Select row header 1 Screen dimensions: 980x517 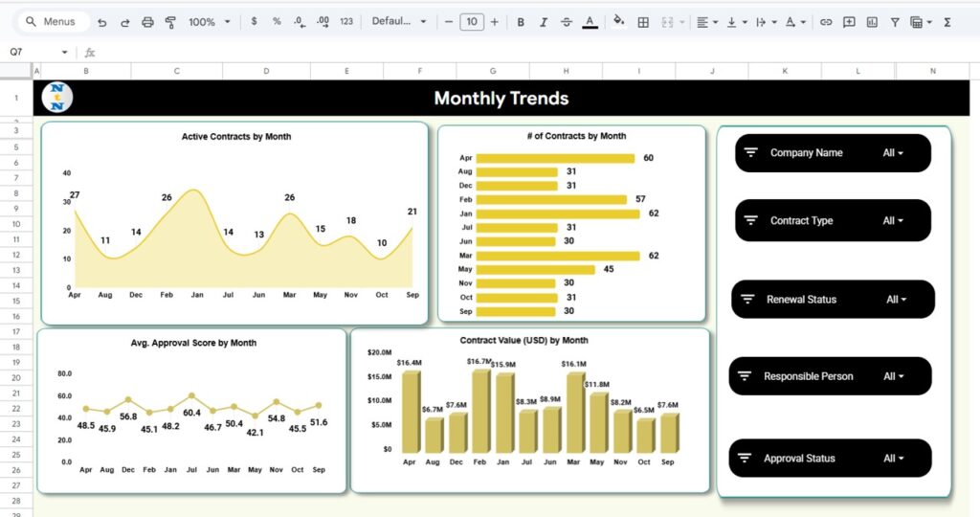[x=16, y=99]
